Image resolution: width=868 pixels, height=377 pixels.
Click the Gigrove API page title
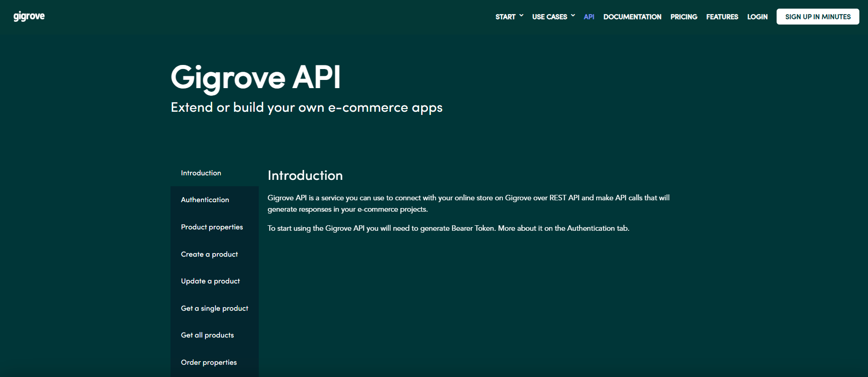point(256,78)
